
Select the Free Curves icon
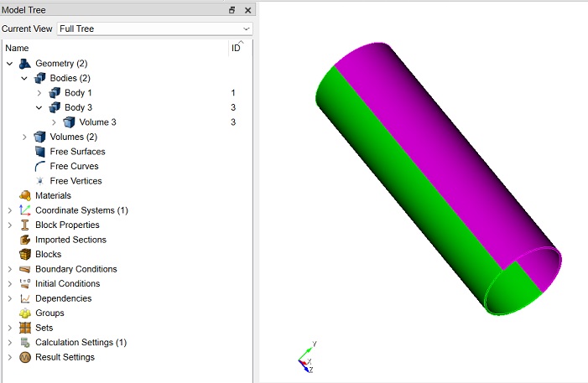[x=39, y=167]
